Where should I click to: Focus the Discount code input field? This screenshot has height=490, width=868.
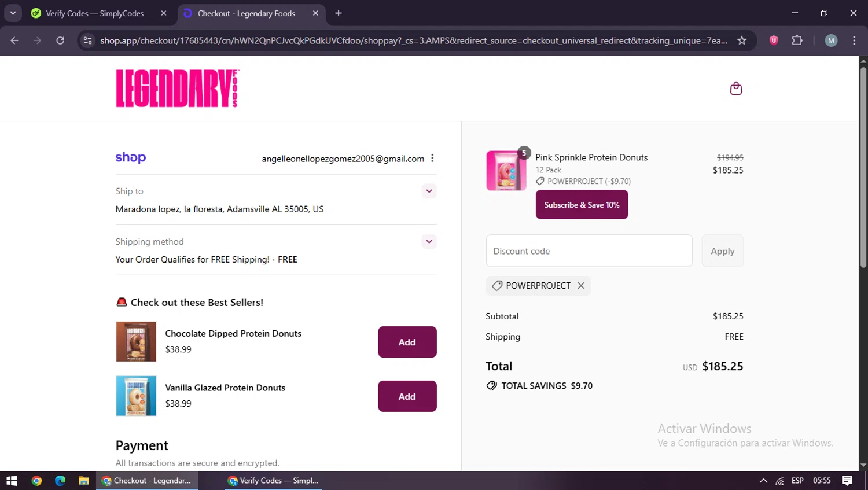(589, 251)
